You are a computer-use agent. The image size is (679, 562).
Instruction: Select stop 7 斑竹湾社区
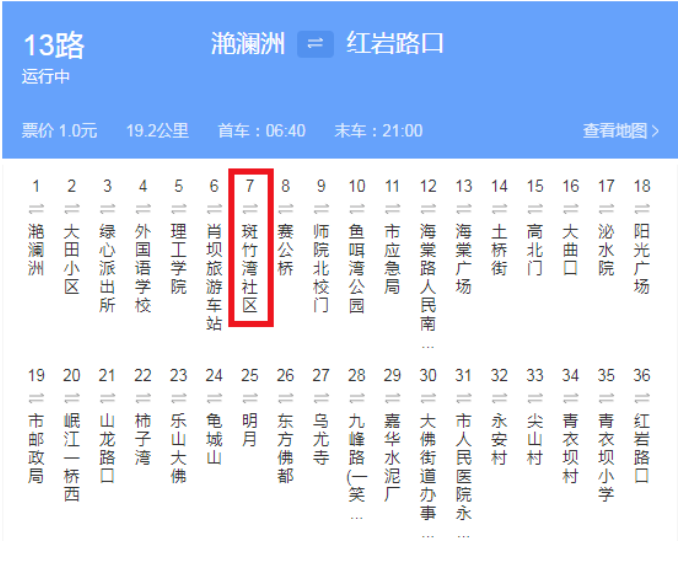tap(250, 268)
